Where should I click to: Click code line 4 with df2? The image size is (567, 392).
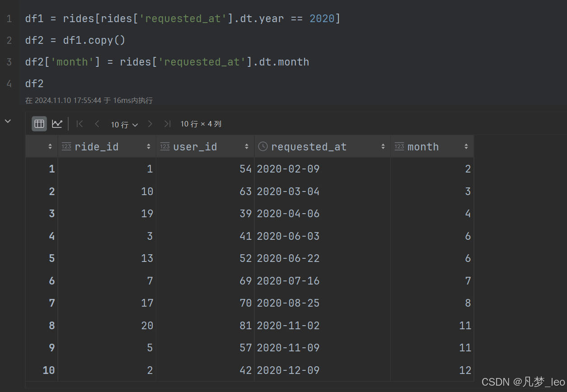tap(34, 84)
